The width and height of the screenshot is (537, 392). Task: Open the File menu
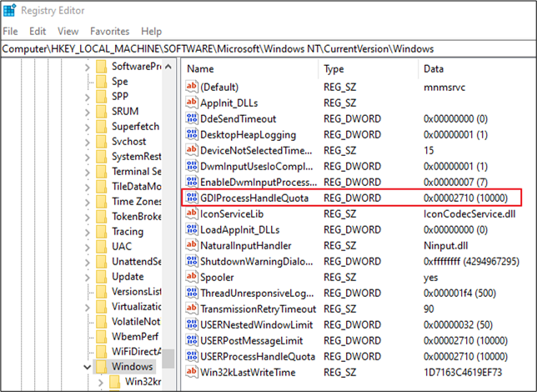pos(10,31)
